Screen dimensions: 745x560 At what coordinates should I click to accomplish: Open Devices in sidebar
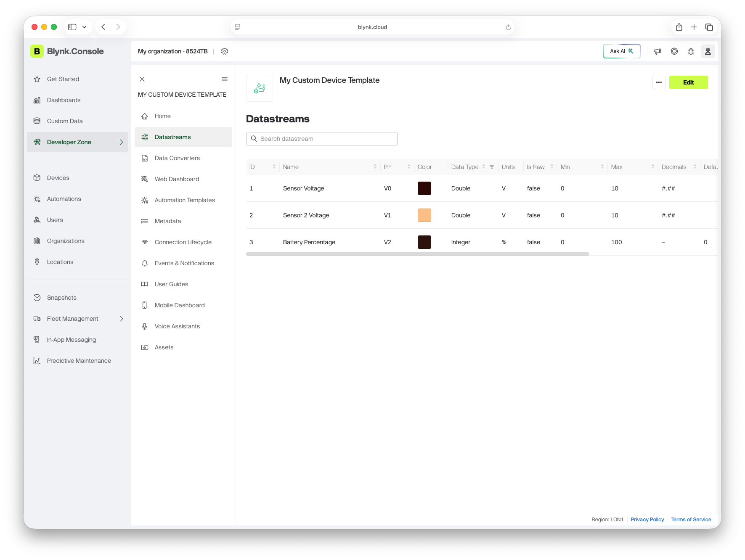click(x=77, y=178)
